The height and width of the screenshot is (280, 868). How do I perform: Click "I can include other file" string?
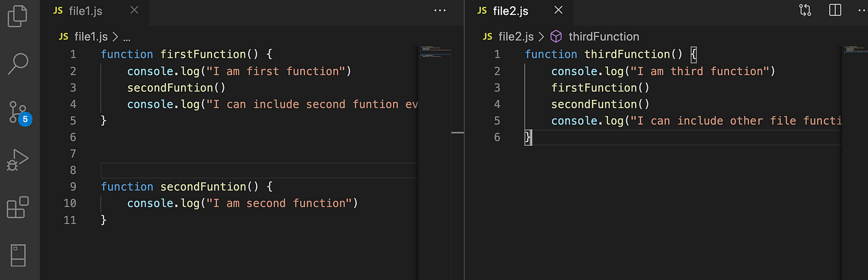[x=737, y=121]
